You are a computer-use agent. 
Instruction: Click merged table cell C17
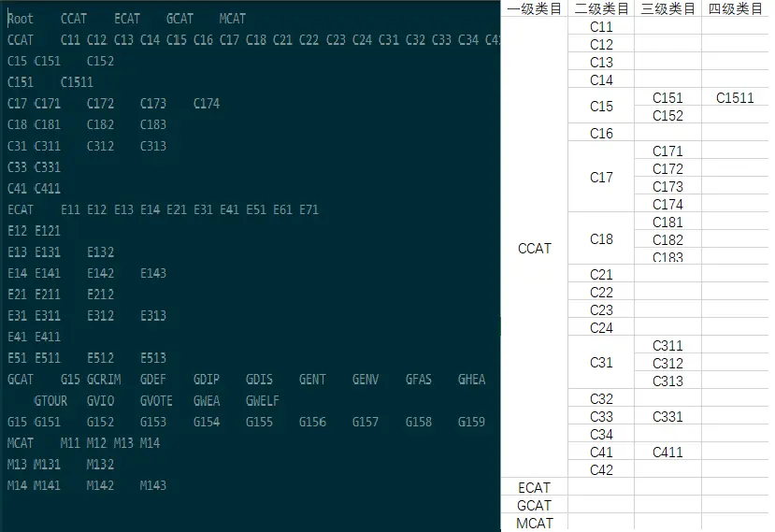click(x=601, y=177)
